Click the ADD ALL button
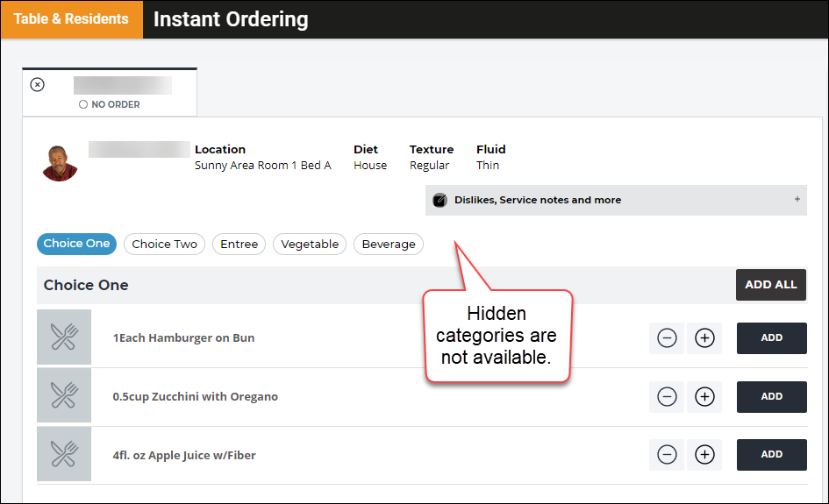 [x=771, y=285]
